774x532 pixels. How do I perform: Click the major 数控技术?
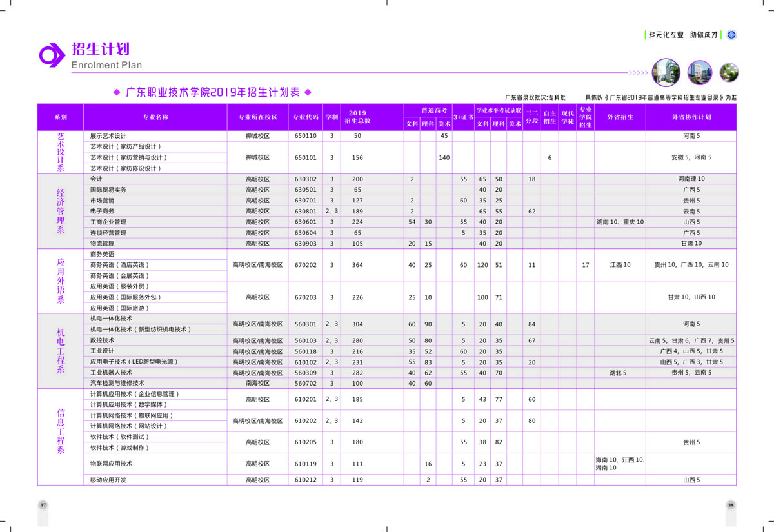click(x=102, y=340)
